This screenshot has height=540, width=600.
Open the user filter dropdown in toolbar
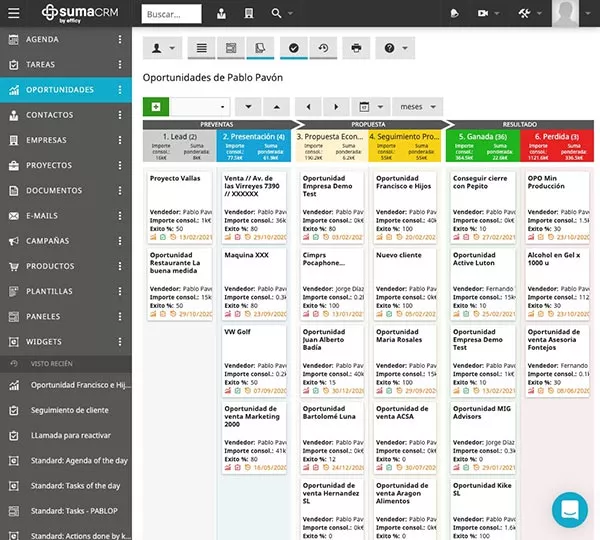tap(163, 48)
